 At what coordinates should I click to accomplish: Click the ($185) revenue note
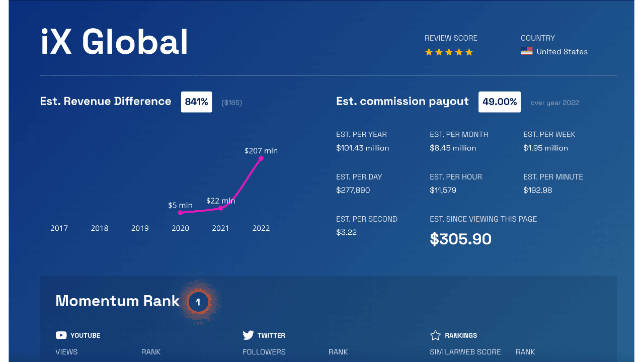232,103
